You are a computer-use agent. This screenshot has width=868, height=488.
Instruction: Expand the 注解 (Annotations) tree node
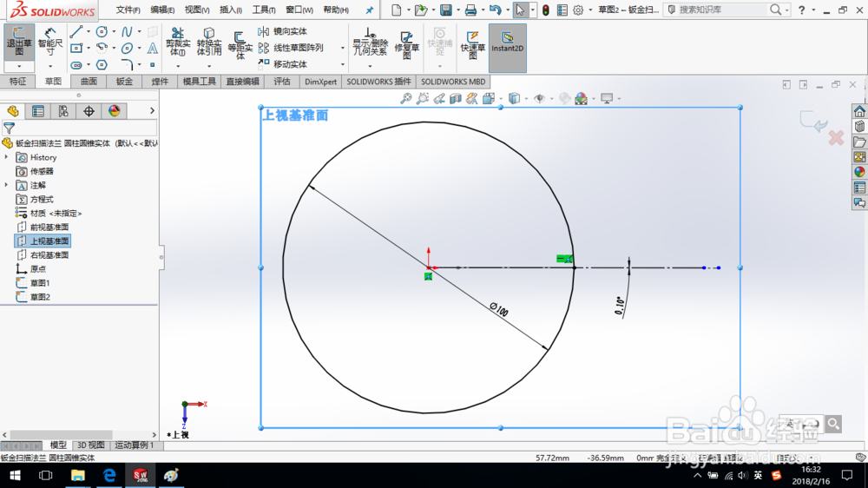(x=7, y=185)
